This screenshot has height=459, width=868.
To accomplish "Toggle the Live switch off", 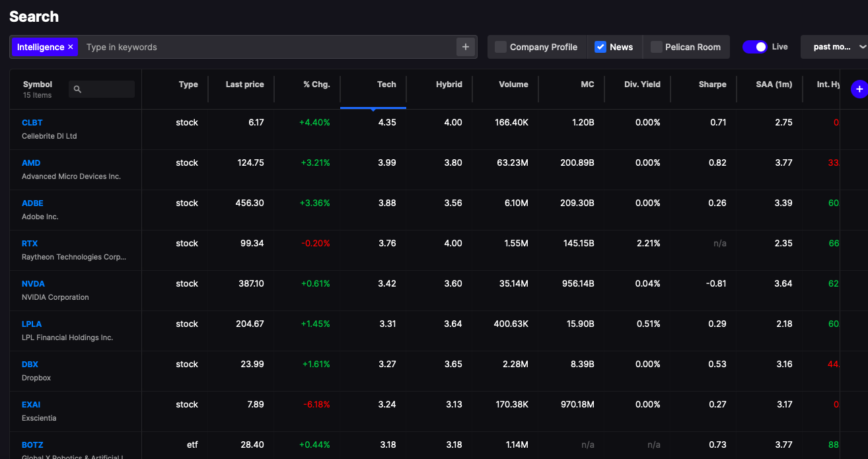I will 754,47.
